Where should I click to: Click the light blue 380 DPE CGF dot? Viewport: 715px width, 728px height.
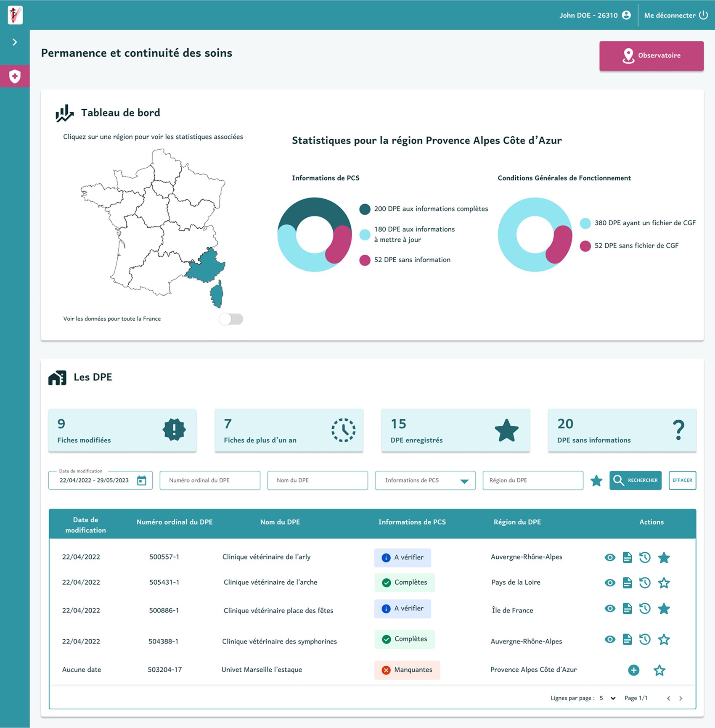[585, 223]
